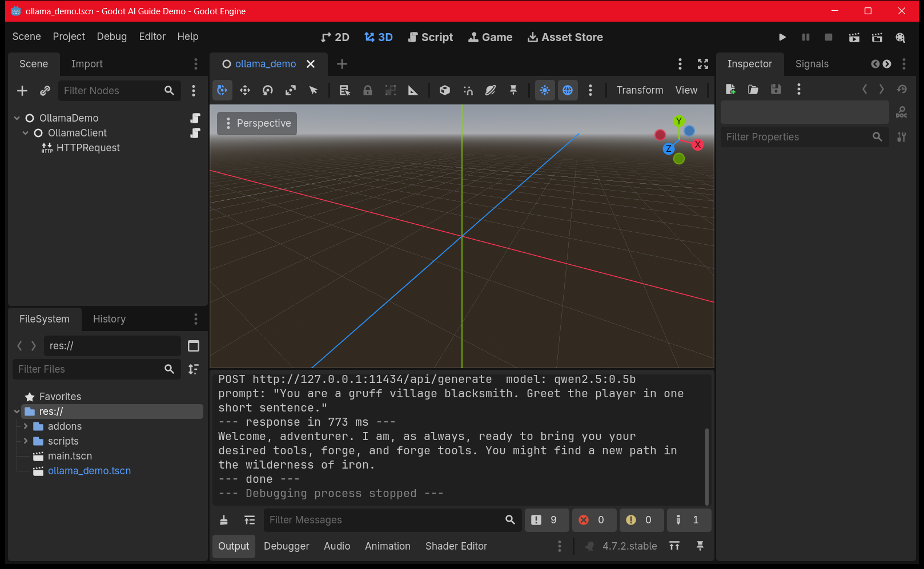Image resolution: width=924 pixels, height=569 pixels.
Task: Click the Filter Nodes search field
Action: pos(119,91)
